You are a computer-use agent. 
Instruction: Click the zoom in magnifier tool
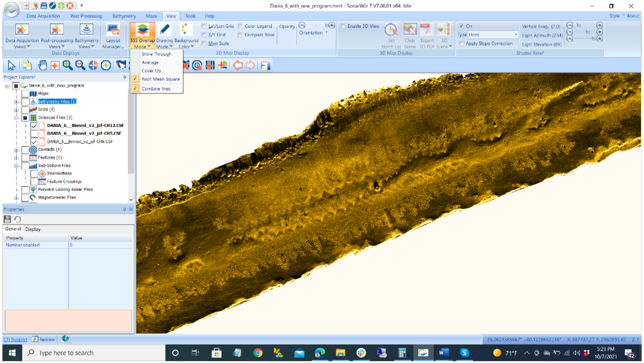pyautogui.click(x=68, y=65)
